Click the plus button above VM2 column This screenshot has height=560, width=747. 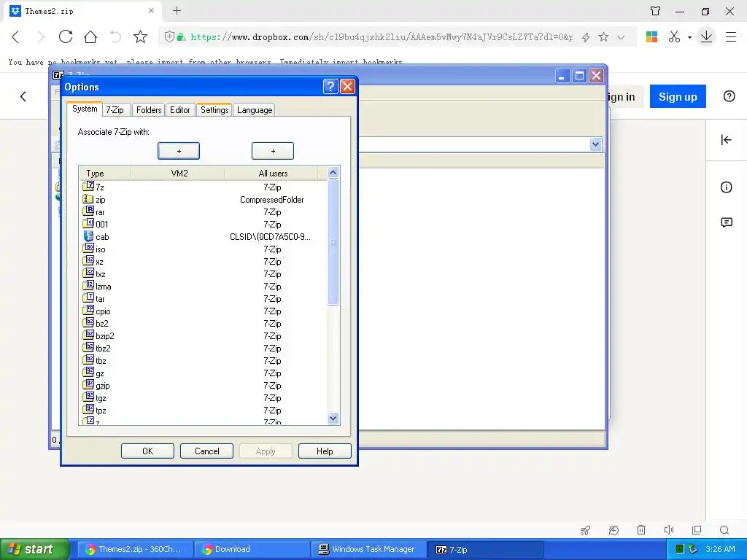click(179, 151)
